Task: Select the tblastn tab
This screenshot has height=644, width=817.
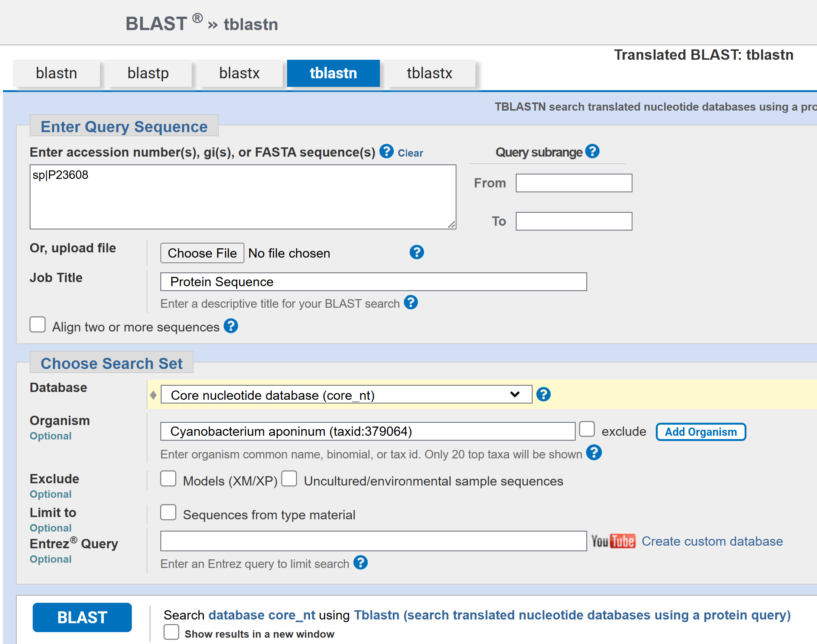Action: pyautogui.click(x=333, y=73)
